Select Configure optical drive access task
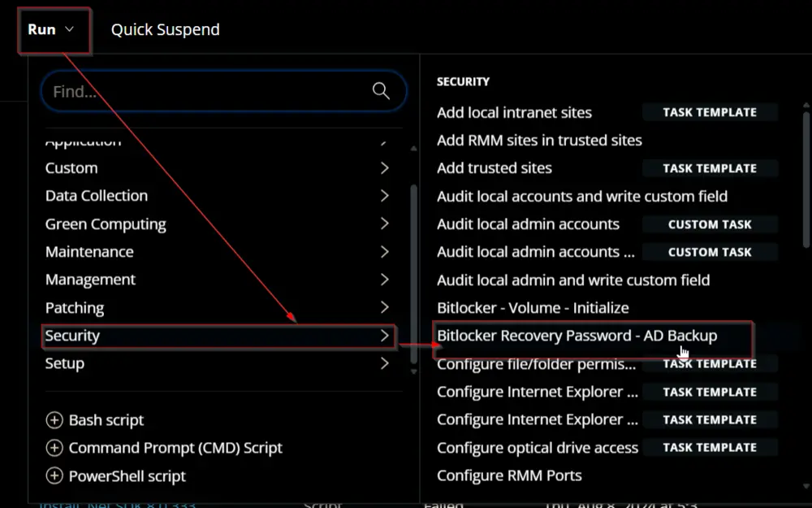812x508 pixels. coord(537,448)
